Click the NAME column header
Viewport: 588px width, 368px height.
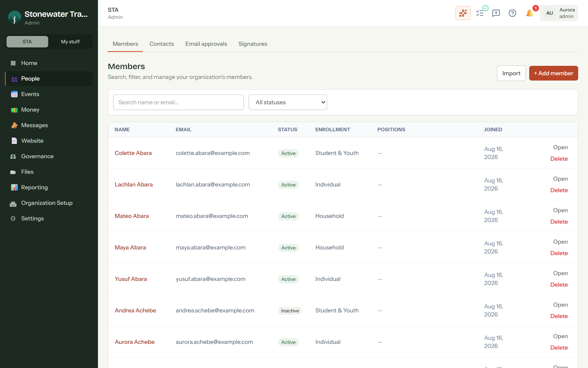tap(122, 130)
